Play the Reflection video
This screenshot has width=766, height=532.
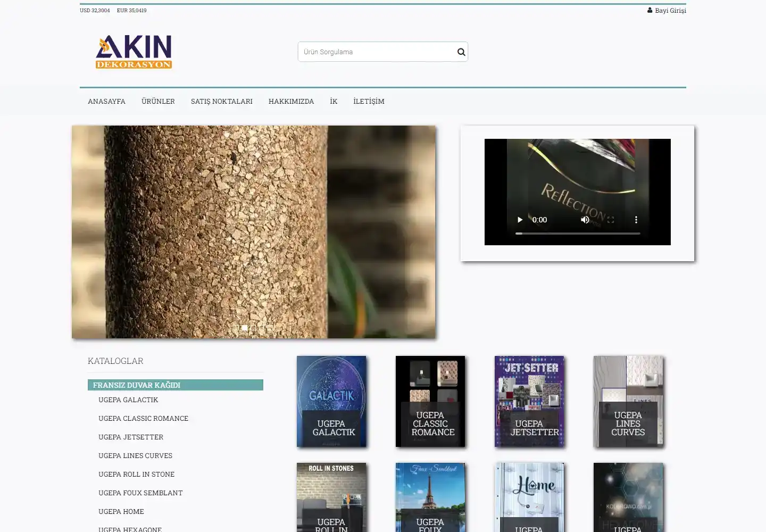[x=520, y=220]
